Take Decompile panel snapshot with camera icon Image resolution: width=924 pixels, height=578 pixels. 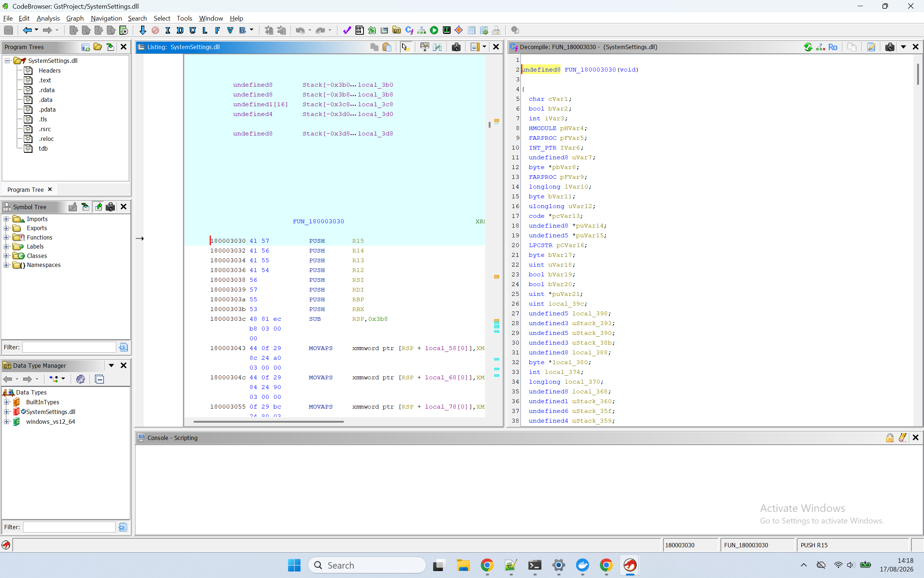pyautogui.click(x=890, y=47)
